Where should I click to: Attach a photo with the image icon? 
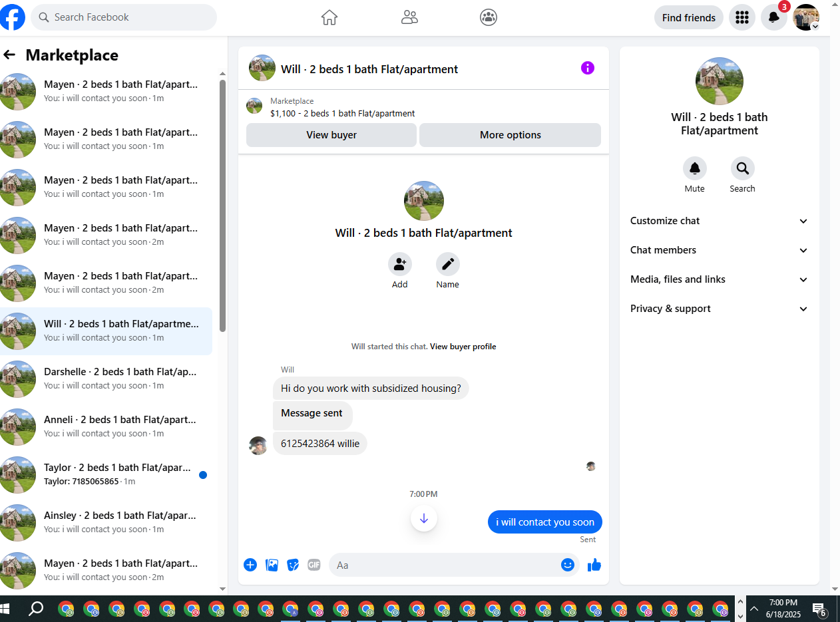pyautogui.click(x=272, y=565)
